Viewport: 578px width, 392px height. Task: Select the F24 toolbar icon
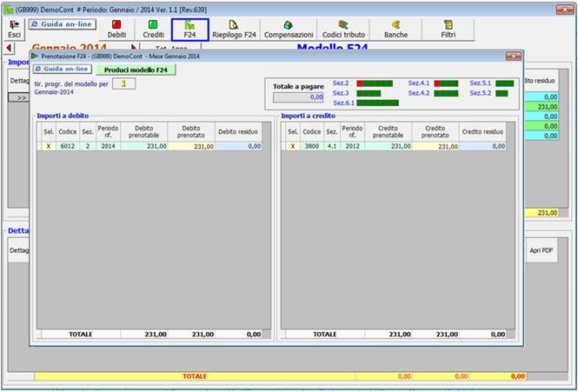pyautogui.click(x=189, y=27)
